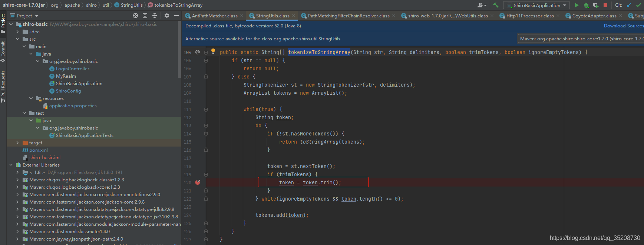Collapse the test folder
The width and height of the screenshot is (644, 245).
click(24, 113)
